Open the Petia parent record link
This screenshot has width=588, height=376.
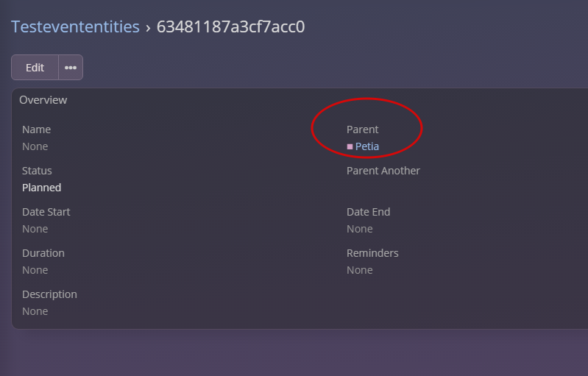367,146
